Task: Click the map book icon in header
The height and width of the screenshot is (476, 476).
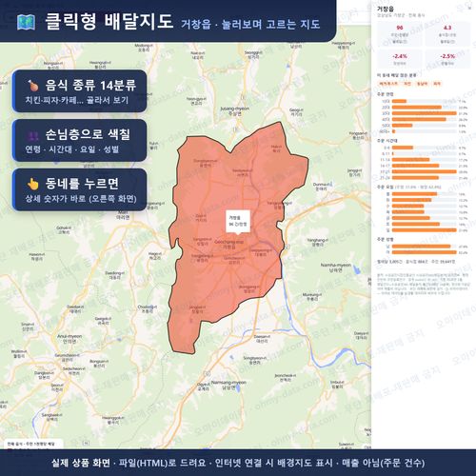Action: pos(26,22)
